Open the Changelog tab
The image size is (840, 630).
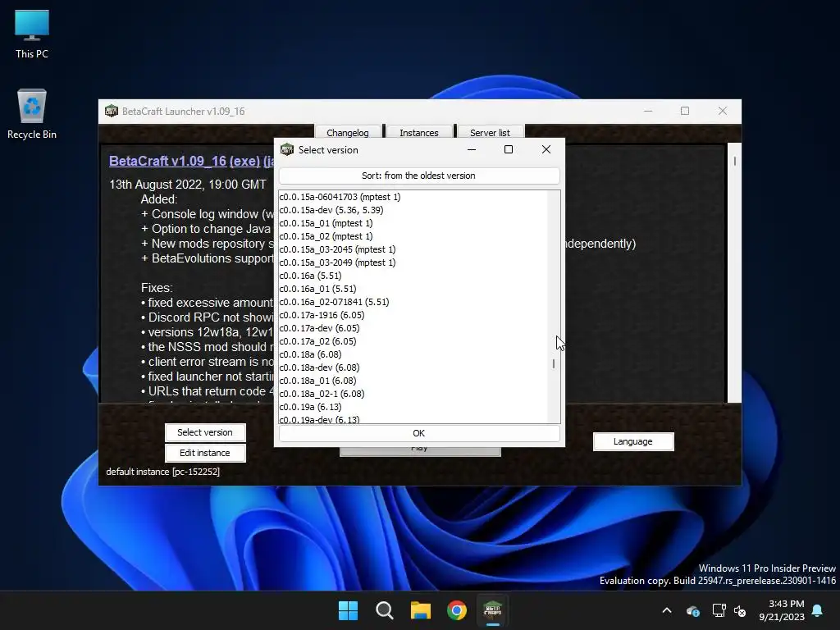tap(348, 132)
